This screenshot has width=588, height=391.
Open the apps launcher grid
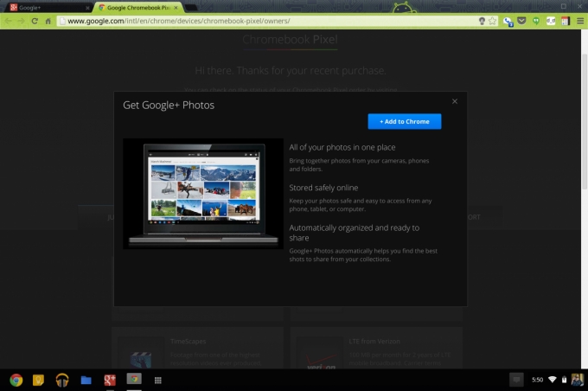pos(158,380)
